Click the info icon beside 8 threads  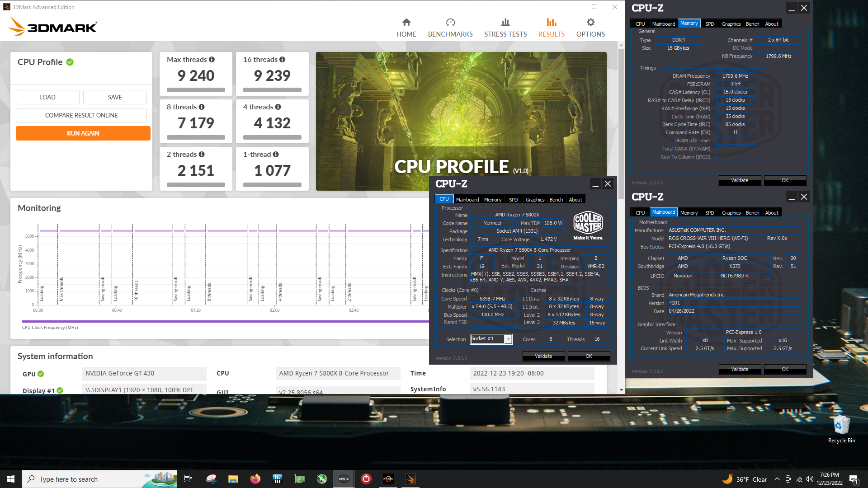pyautogui.click(x=202, y=107)
